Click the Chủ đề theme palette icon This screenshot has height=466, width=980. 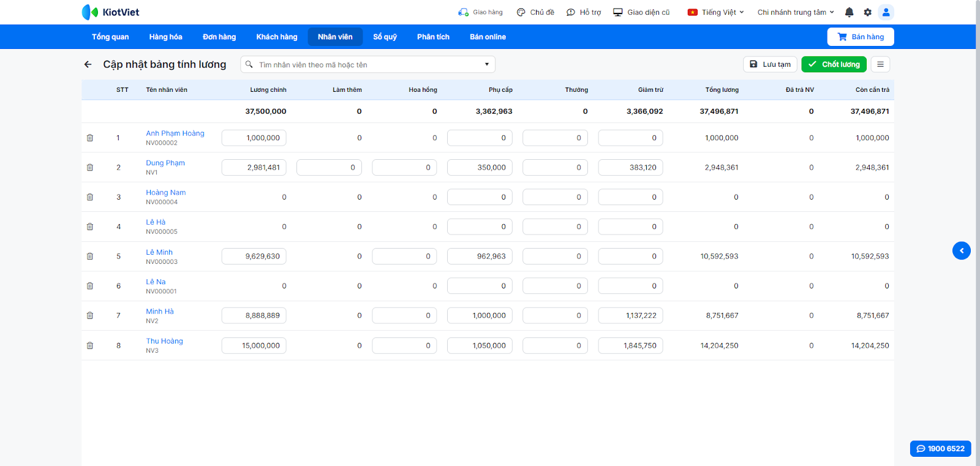tap(521, 12)
